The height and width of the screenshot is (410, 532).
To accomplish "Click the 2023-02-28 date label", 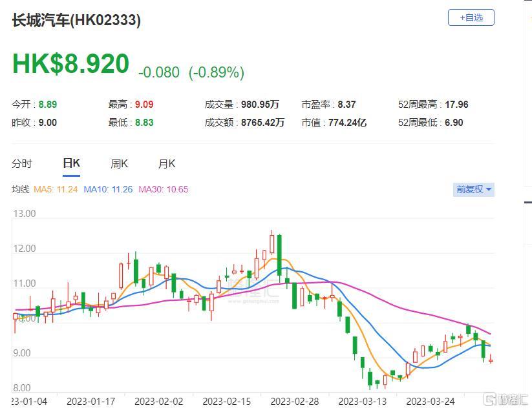I will pyautogui.click(x=295, y=402).
